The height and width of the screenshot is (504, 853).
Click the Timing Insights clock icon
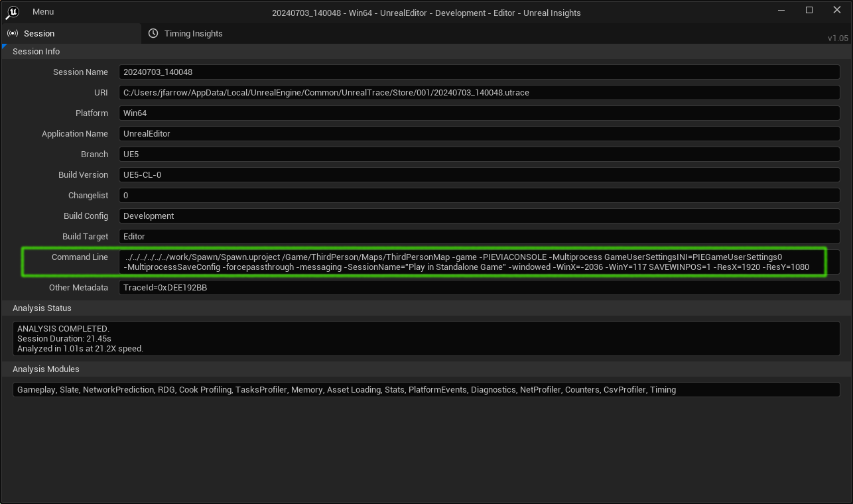pyautogui.click(x=153, y=33)
